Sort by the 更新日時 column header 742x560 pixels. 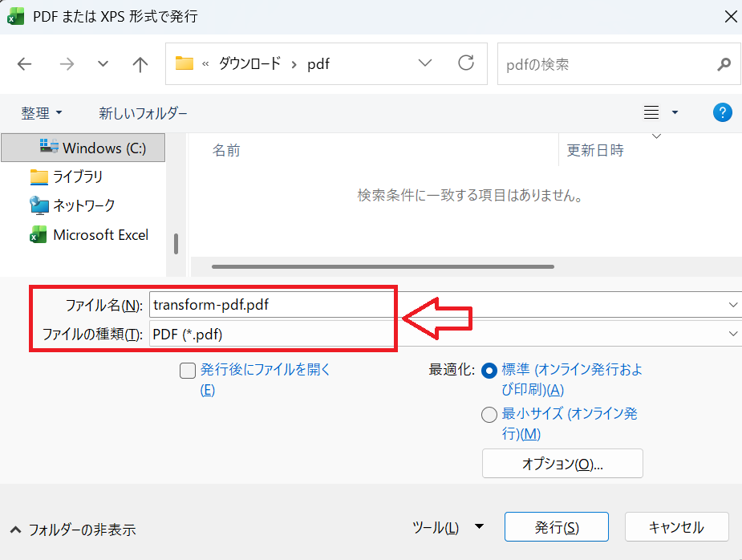point(595,150)
